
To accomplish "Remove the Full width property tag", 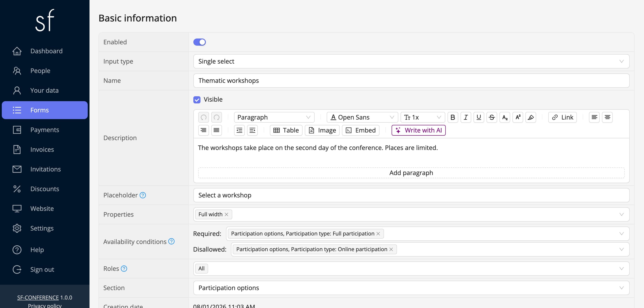I will (x=226, y=214).
